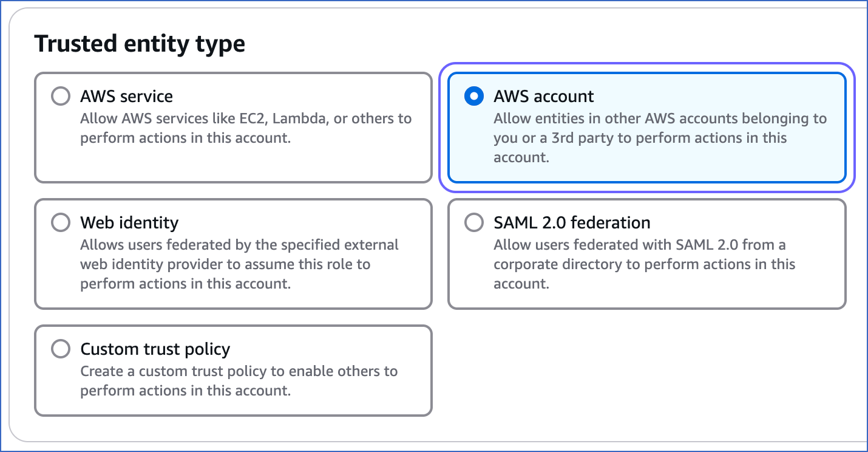Click the "SAML 2.0 federation" option title

pyautogui.click(x=572, y=223)
